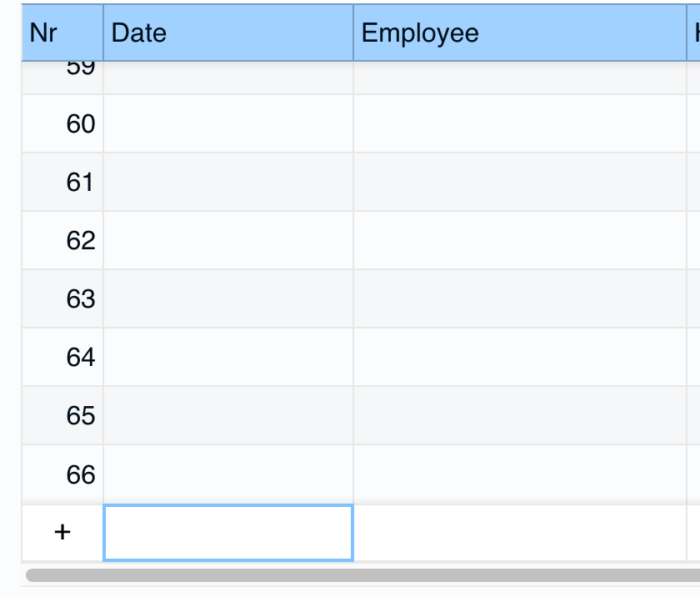Sort by the Date column header

227,33
